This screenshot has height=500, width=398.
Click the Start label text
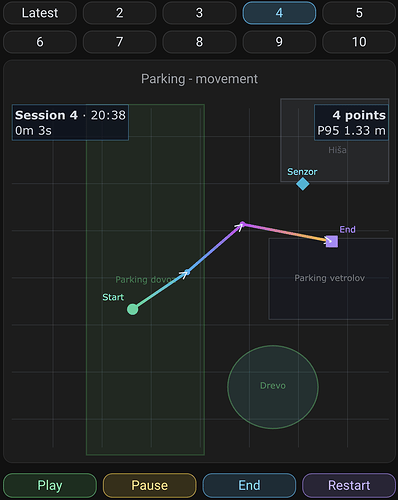coord(113,297)
